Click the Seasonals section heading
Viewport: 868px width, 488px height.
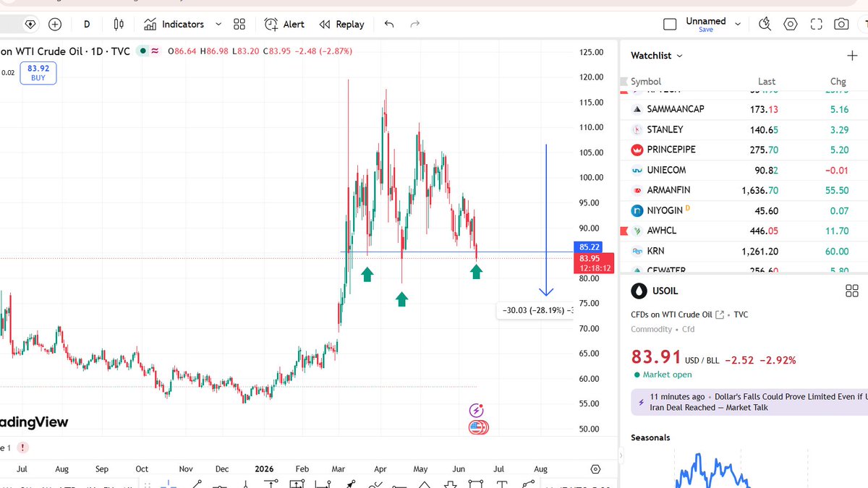[650, 437]
